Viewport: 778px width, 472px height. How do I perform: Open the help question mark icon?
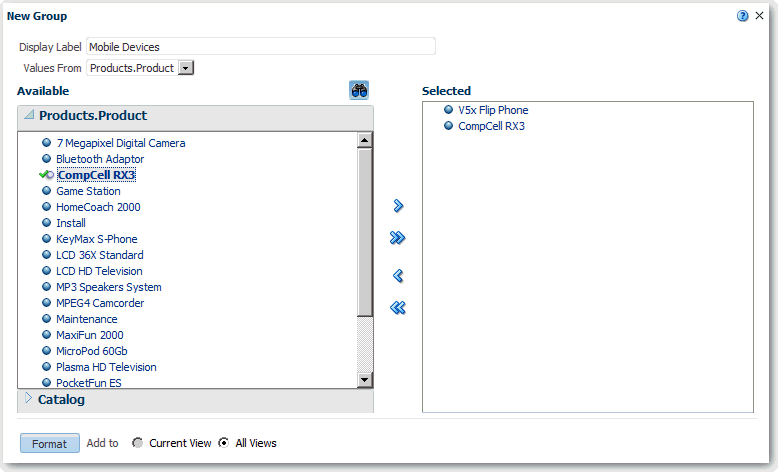pos(742,16)
